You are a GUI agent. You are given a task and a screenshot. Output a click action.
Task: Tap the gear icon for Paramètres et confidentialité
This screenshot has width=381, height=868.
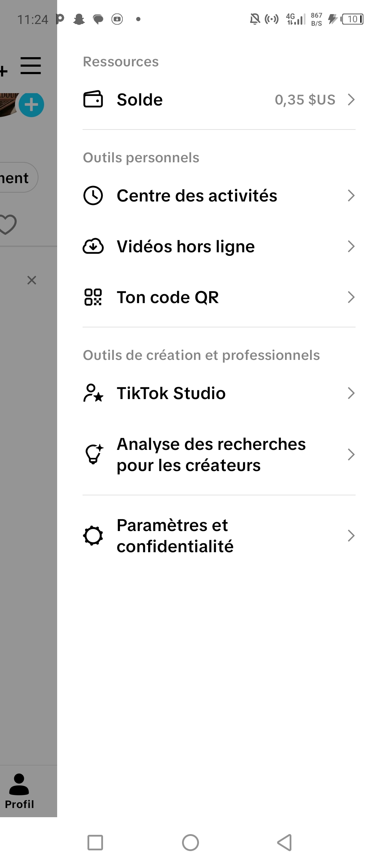pos(93,536)
